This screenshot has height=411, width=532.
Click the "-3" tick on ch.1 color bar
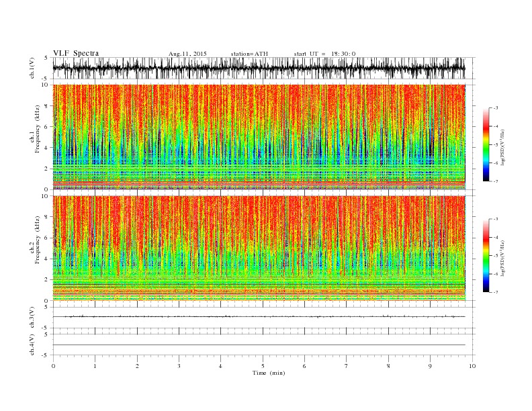click(x=495, y=108)
